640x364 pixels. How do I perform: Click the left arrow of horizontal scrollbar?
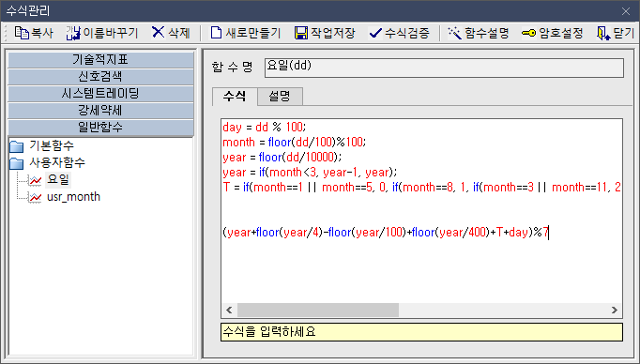tap(229, 311)
